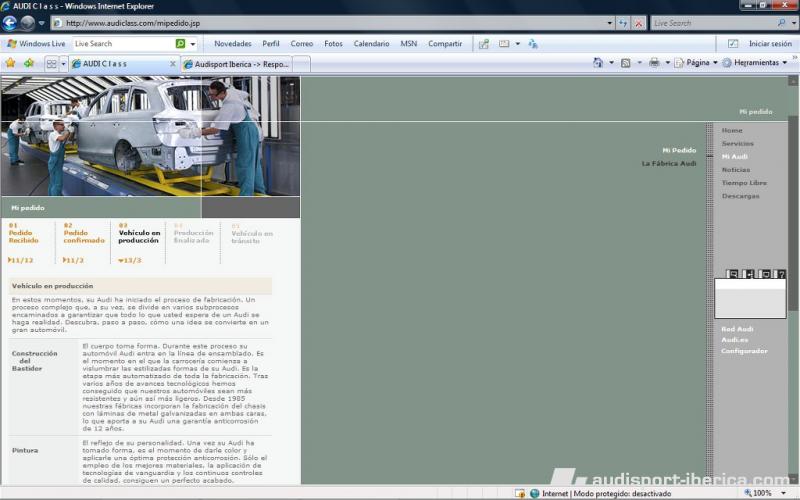Image resolution: width=800 pixels, height=500 pixels.
Task: Open Audi.es sidebar link
Action: tap(734, 340)
